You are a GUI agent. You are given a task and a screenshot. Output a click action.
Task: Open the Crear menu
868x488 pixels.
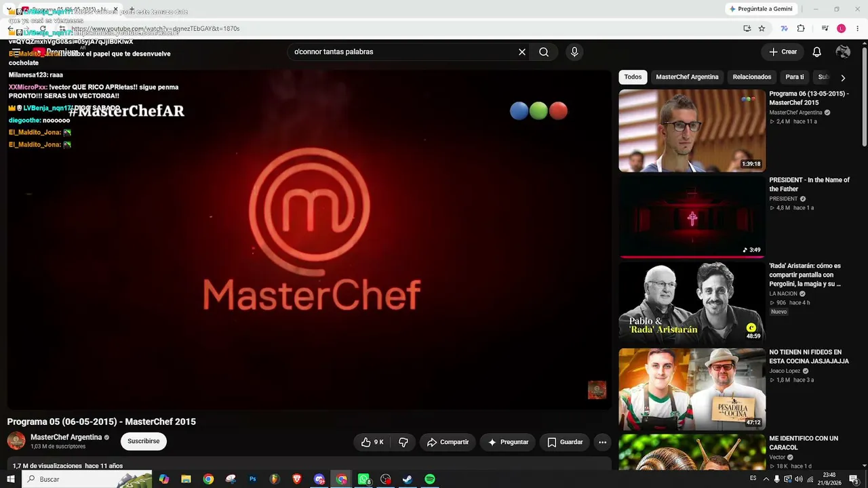pyautogui.click(x=783, y=52)
